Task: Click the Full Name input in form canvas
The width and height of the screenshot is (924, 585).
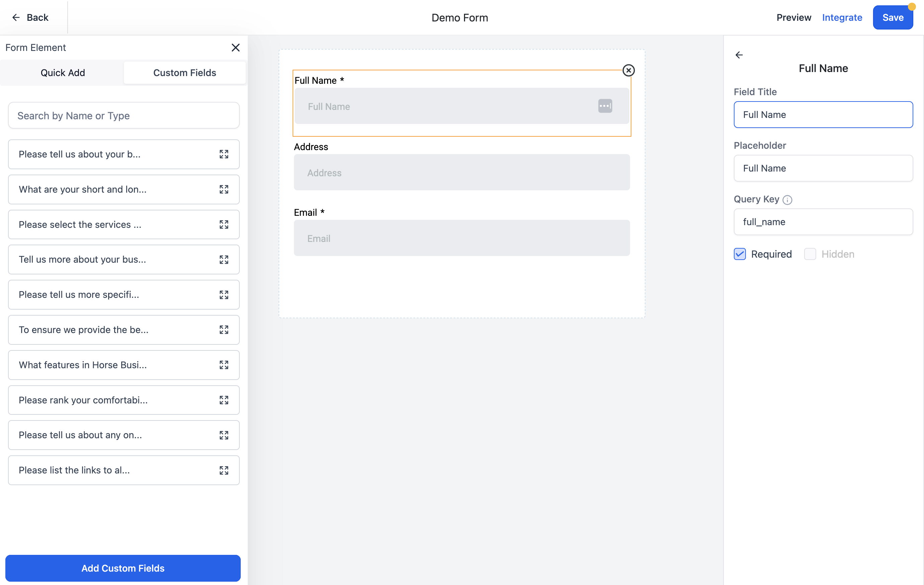Action: [x=462, y=106]
